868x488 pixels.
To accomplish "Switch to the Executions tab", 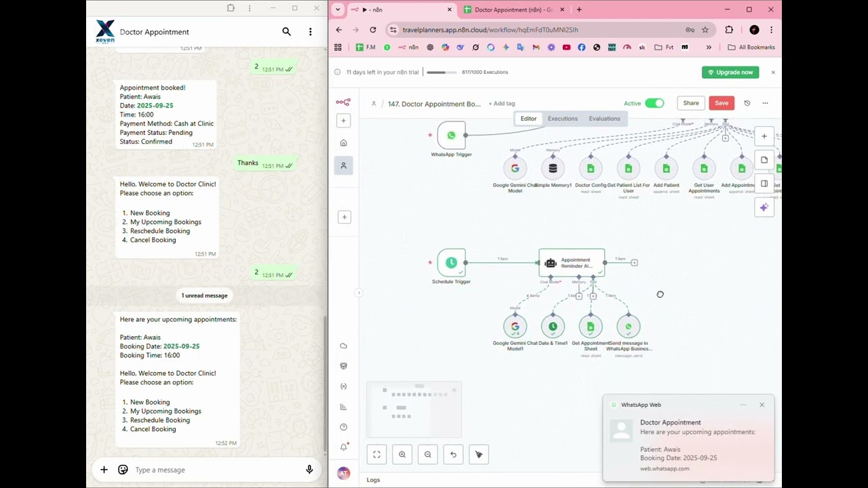I will click(562, 119).
